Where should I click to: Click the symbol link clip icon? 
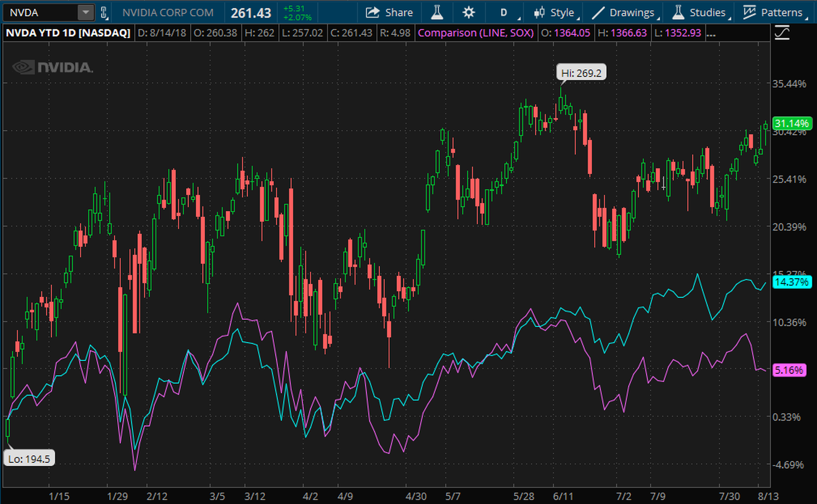(x=104, y=12)
